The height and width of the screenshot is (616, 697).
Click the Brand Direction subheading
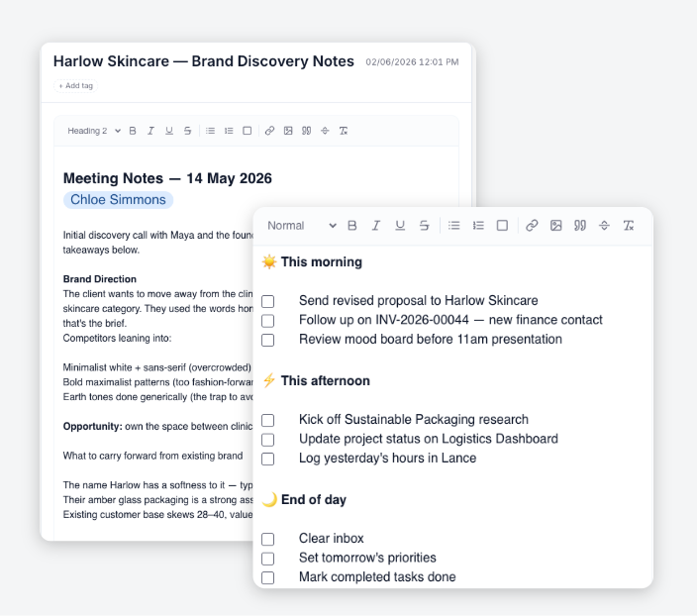(100, 279)
